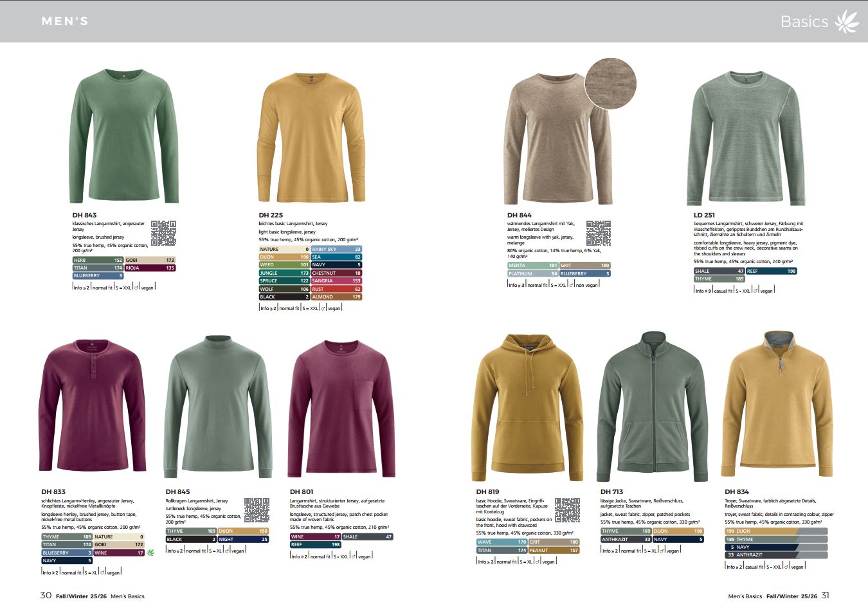Click the hemp leaf logo beside Basics
This screenshot has height=615, width=868.
click(x=846, y=21)
